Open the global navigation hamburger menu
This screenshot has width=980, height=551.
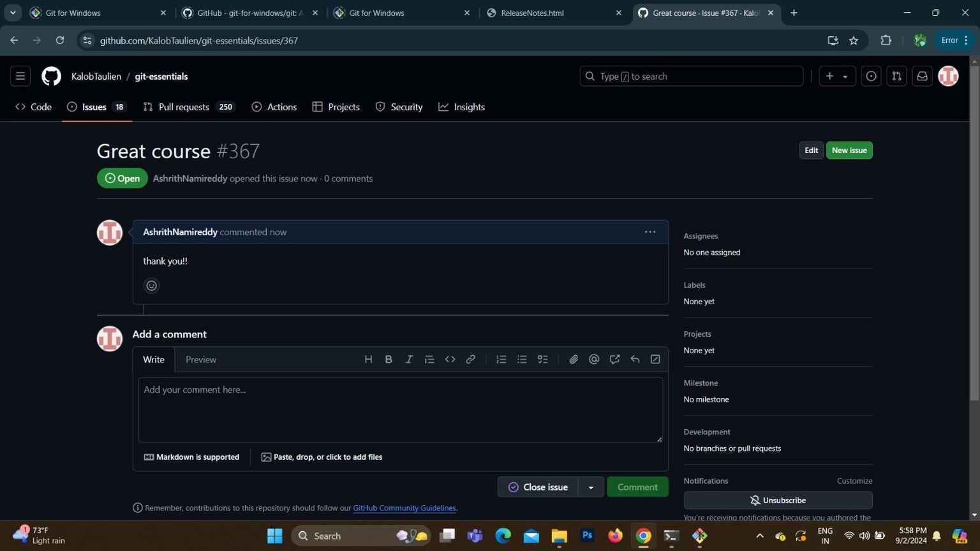pyautogui.click(x=20, y=77)
